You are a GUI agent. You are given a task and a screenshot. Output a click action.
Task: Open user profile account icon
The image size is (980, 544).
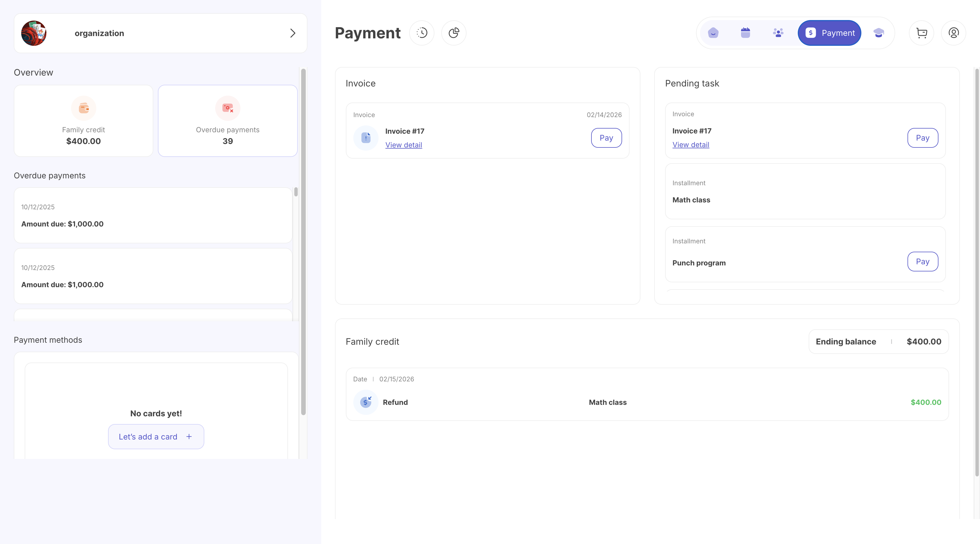tap(953, 33)
